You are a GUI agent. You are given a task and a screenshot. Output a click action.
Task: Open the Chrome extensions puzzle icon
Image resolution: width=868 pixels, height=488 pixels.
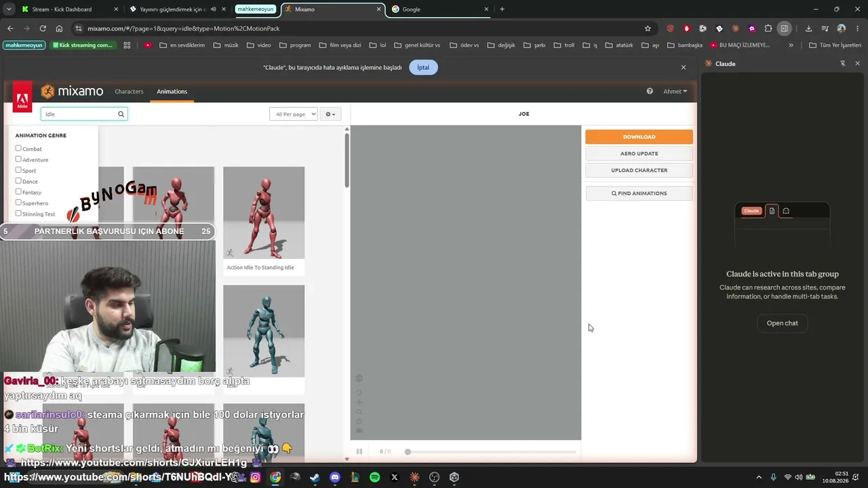768,28
